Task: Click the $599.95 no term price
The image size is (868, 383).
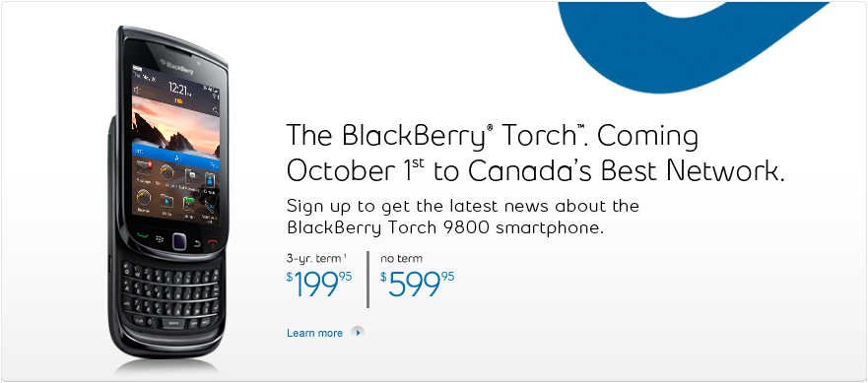Action: (418, 284)
